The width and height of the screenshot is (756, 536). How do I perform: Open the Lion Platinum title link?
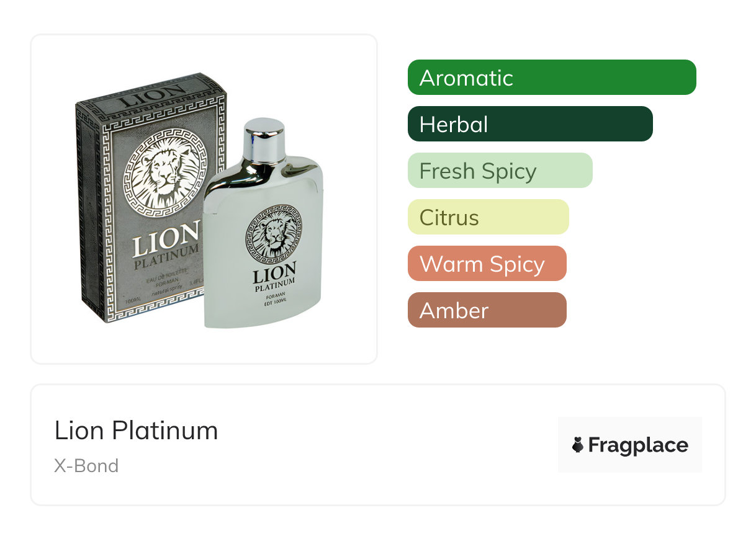pyautogui.click(x=136, y=431)
